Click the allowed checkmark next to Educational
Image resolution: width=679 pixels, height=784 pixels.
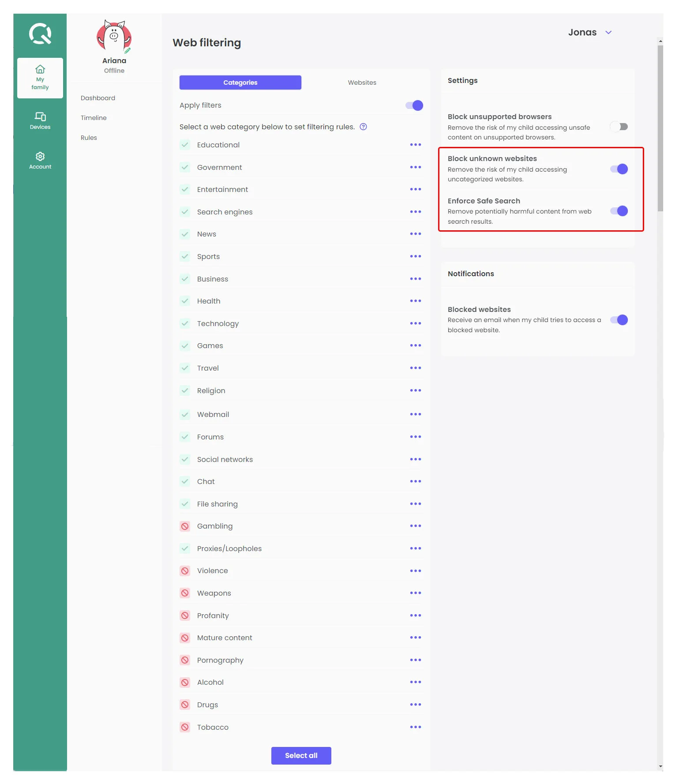185,145
